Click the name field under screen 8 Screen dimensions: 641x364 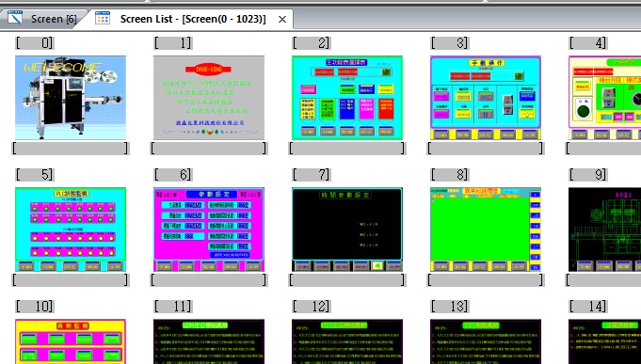tap(486, 280)
